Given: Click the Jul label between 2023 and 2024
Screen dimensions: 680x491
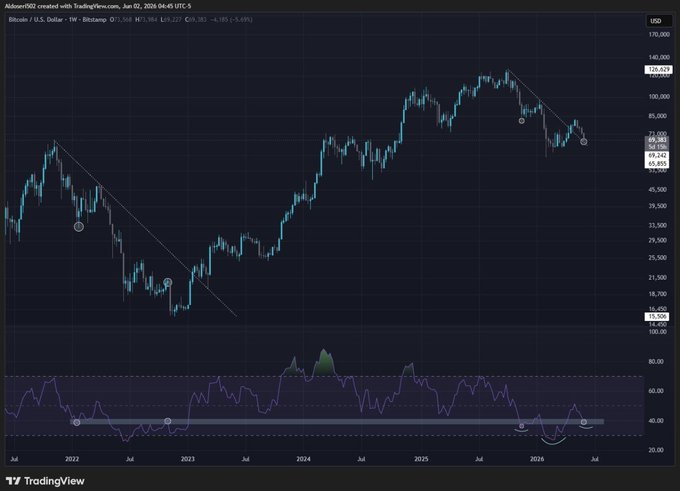Looking at the screenshot, I should (245, 459).
